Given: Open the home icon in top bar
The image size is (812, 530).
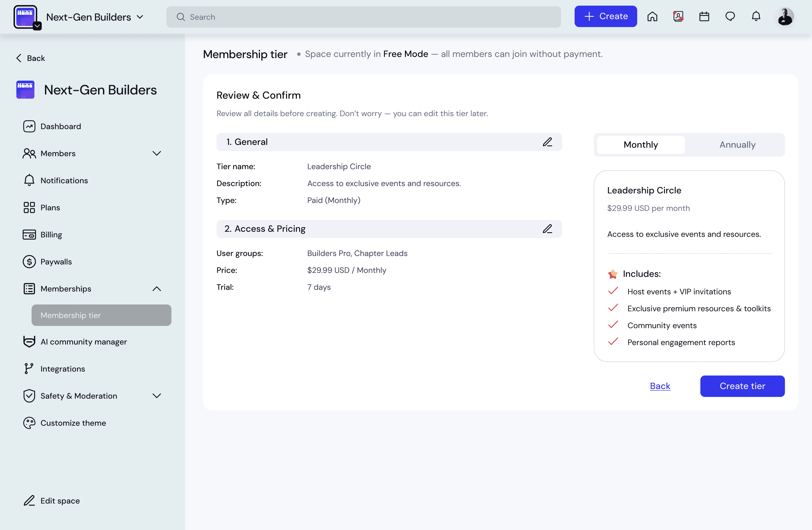Looking at the screenshot, I should [x=652, y=16].
